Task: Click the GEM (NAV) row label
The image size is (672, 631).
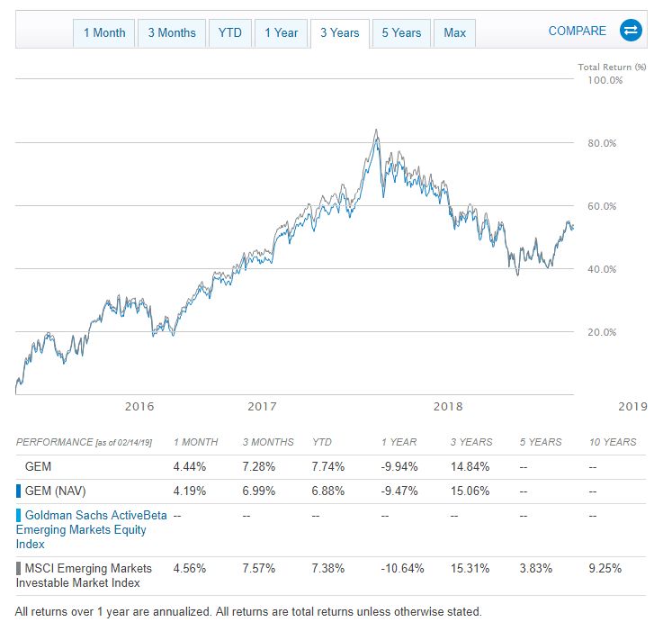Action: tap(55, 491)
